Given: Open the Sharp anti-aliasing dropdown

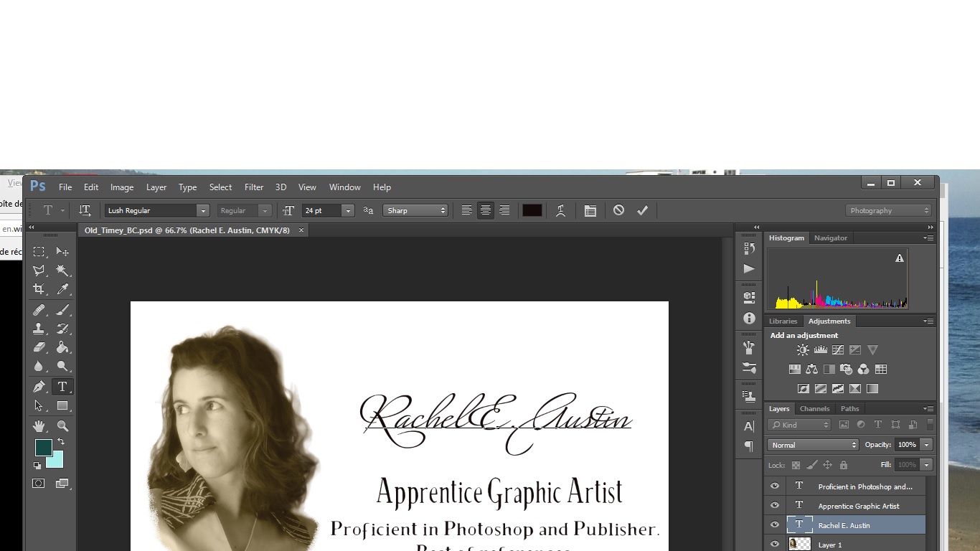Looking at the screenshot, I should (415, 211).
